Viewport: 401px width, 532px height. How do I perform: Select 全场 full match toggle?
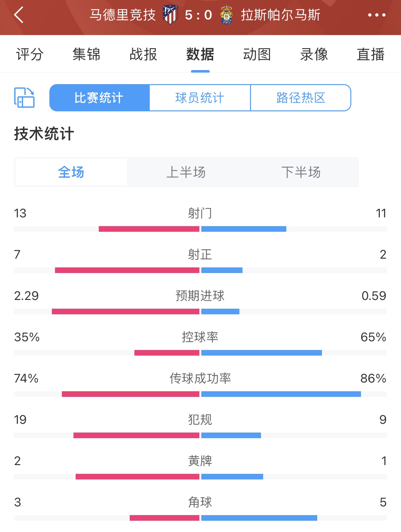71,172
